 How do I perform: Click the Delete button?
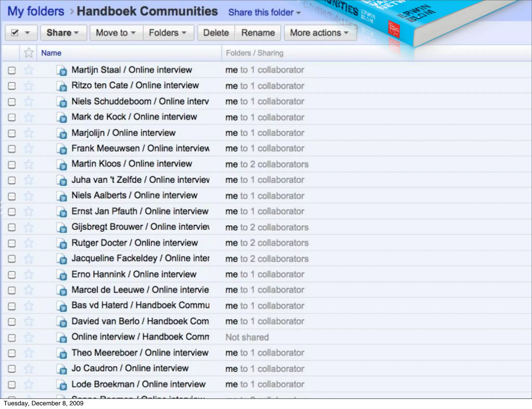(x=216, y=33)
